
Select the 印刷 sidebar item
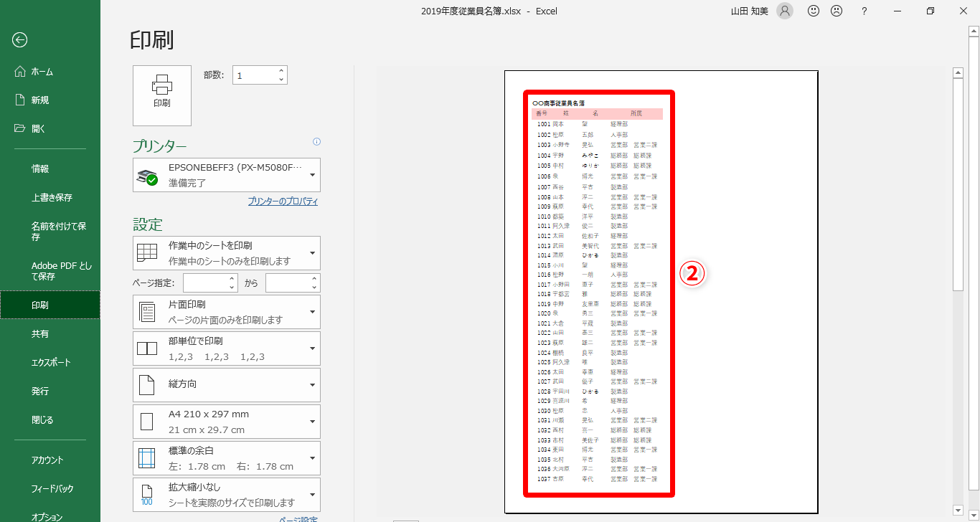coord(50,305)
